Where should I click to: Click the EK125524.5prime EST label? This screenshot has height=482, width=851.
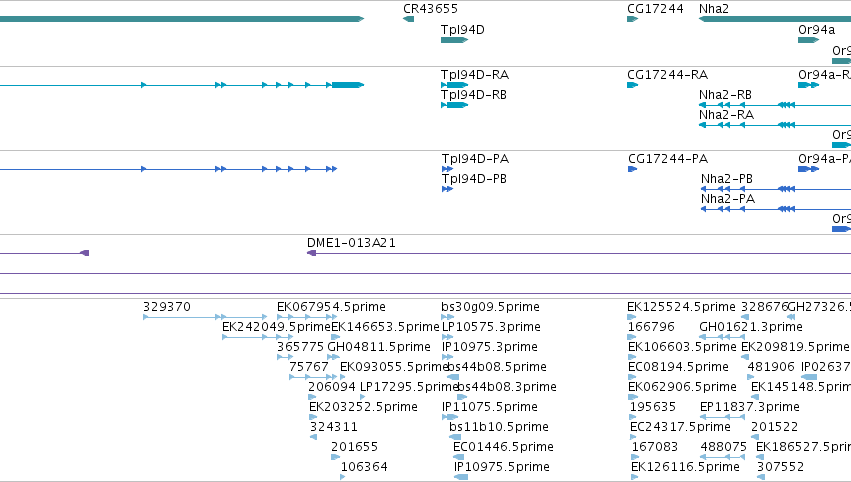click(x=681, y=307)
